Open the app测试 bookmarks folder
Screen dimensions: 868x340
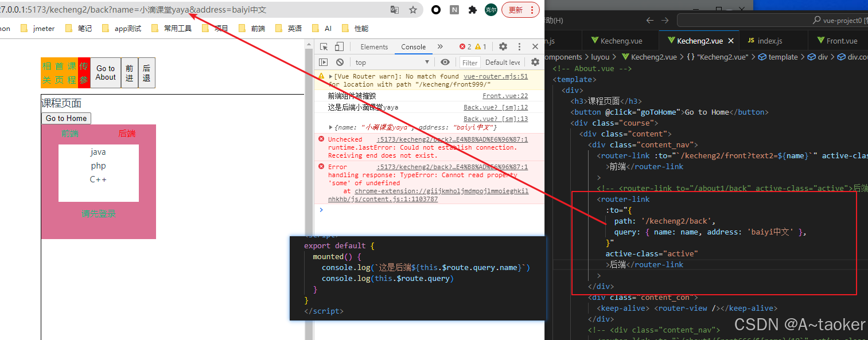tap(121, 28)
